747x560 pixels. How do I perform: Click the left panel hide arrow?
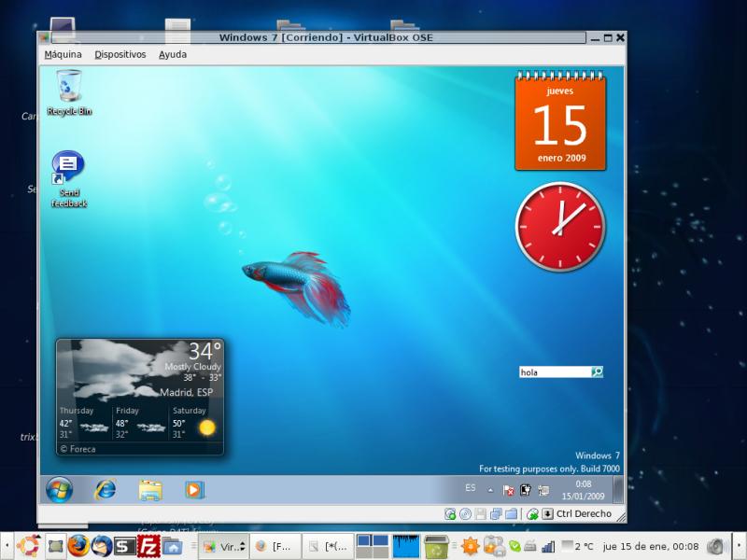coord(7,546)
